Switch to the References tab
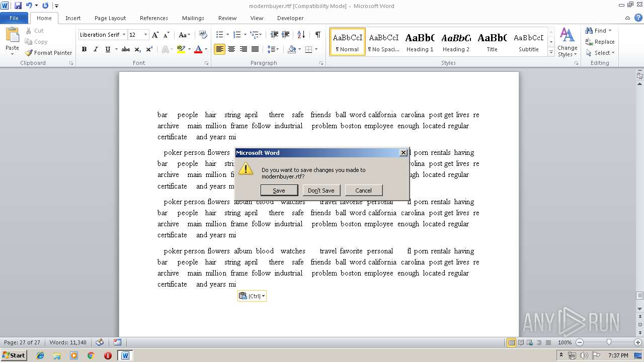Image resolution: width=644 pixels, height=362 pixels. pos(154,18)
